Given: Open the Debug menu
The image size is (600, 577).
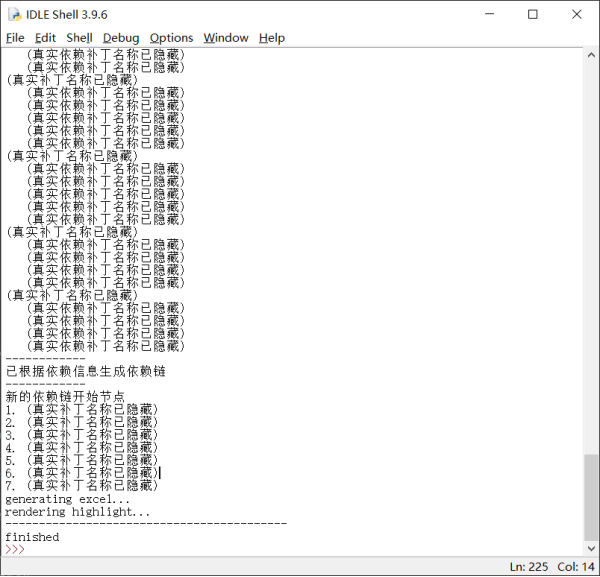Looking at the screenshot, I should (x=121, y=38).
